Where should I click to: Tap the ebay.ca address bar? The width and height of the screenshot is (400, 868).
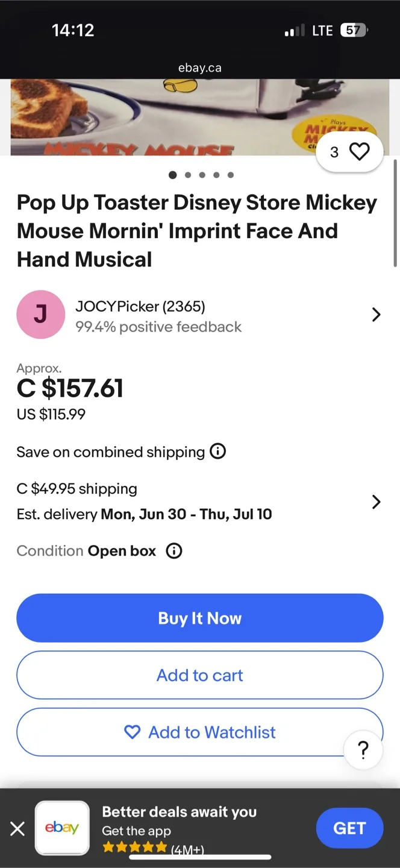coord(199,68)
